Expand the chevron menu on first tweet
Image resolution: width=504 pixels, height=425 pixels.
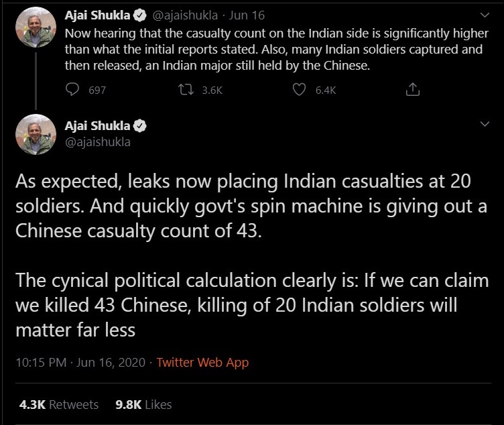click(x=485, y=13)
